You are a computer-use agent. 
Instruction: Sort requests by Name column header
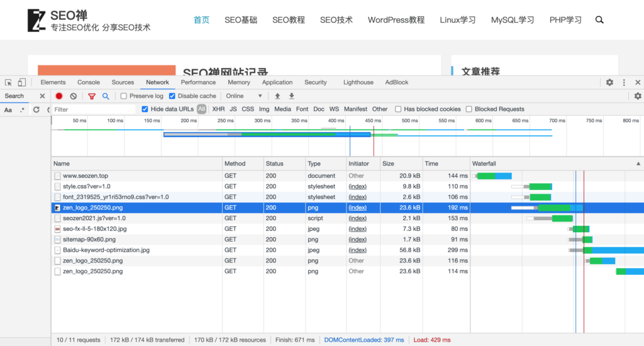click(x=136, y=164)
